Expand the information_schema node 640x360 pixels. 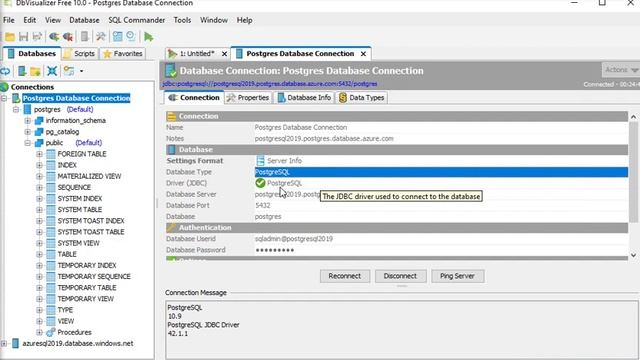pyautogui.click(x=27, y=121)
